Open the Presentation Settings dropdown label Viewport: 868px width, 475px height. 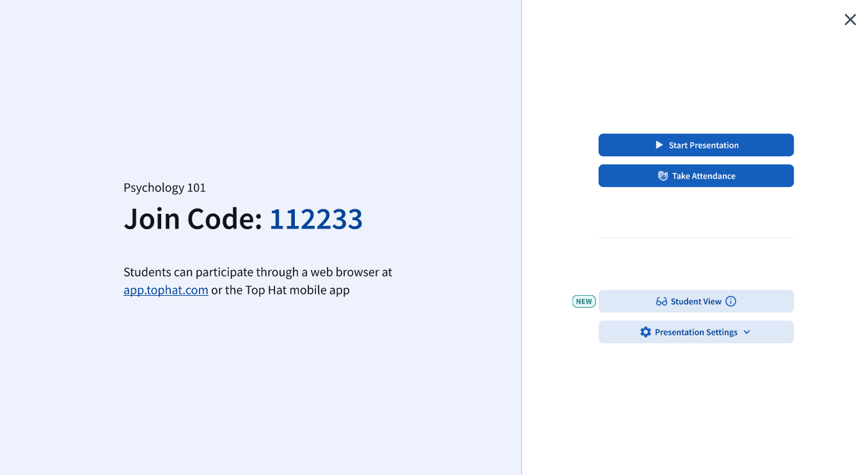[696, 332]
